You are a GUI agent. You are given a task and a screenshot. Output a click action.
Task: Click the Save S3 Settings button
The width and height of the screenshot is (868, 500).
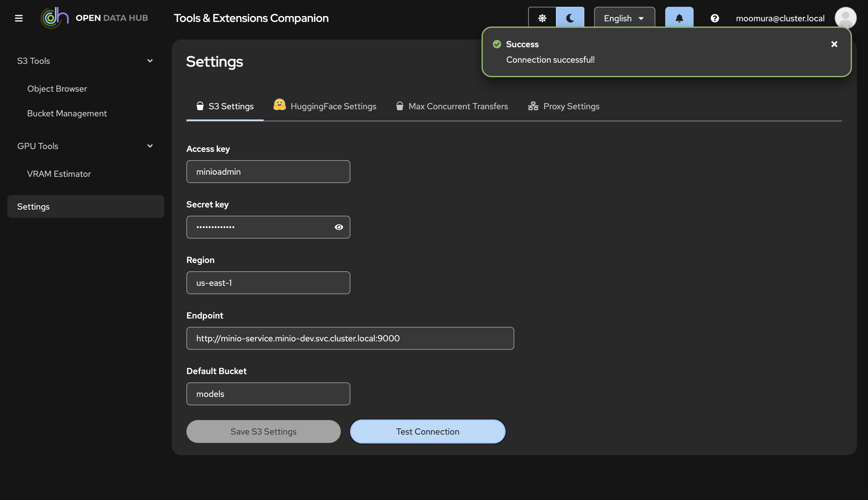click(x=263, y=431)
